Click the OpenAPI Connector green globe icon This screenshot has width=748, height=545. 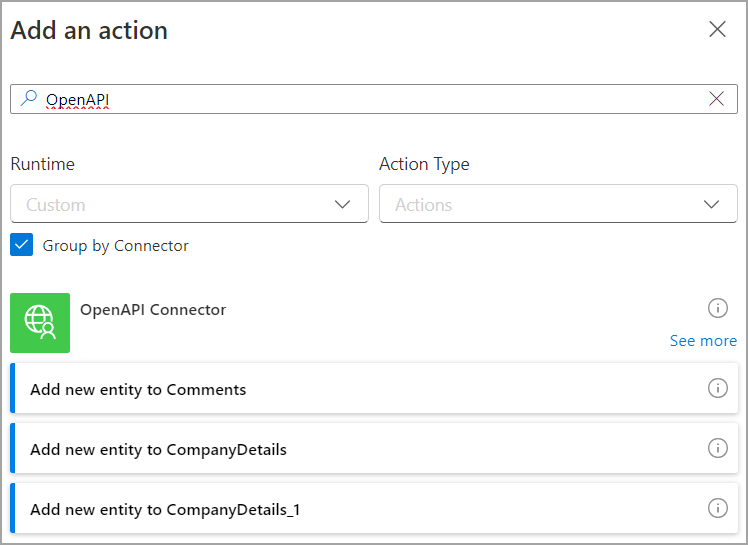tap(40, 323)
